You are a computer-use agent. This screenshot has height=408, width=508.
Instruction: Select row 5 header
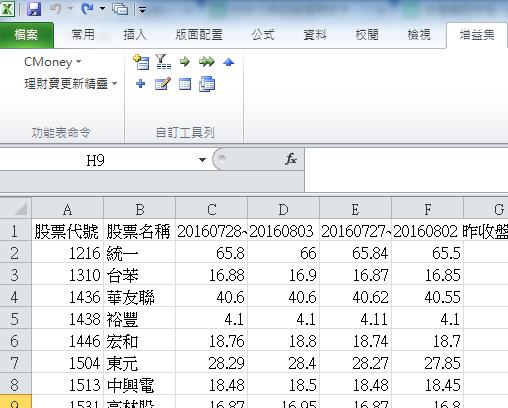[x=15, y=319]
